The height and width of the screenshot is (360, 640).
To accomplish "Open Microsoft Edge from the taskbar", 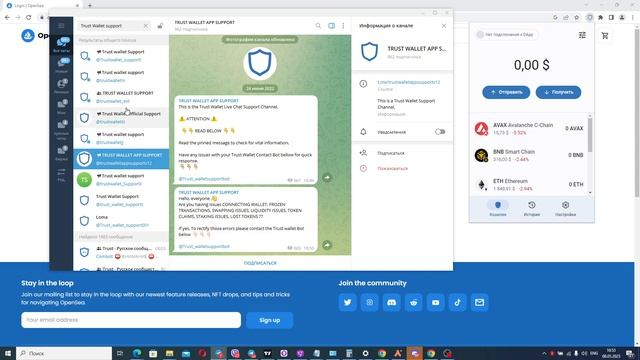I will pos(137,353).
